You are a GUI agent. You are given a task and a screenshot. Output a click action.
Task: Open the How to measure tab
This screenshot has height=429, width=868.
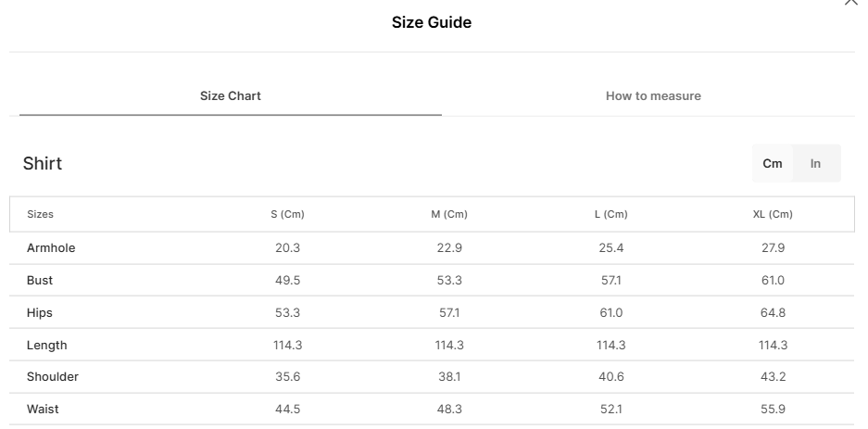(653, 96)
